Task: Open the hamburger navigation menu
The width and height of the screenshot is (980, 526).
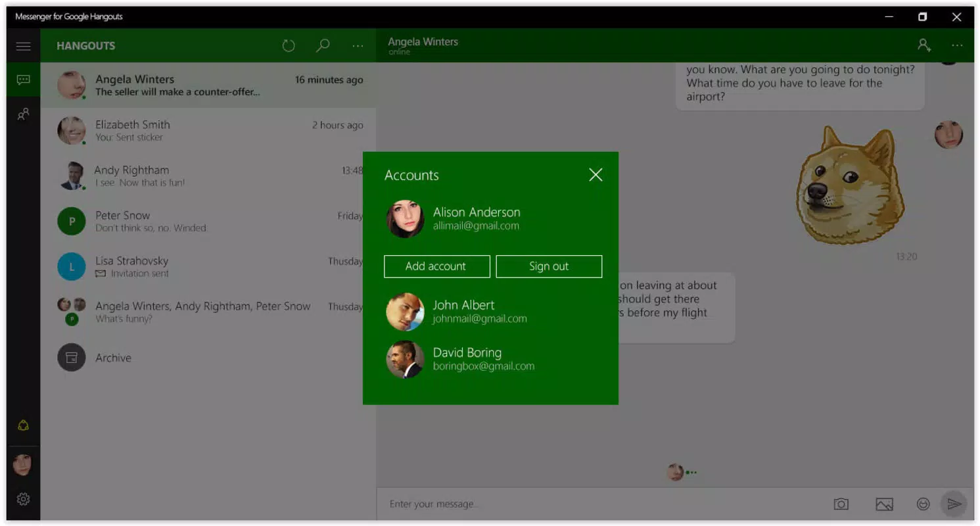Action: [x=24, y=46]
